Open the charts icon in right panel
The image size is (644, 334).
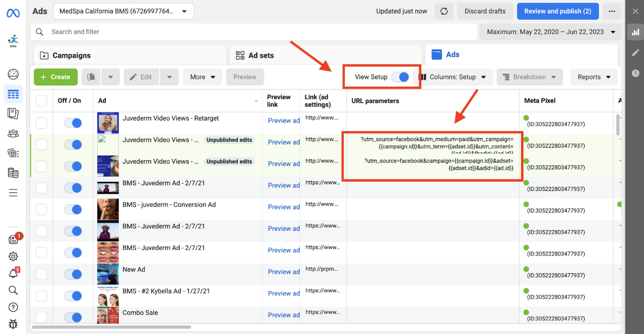(x=635, y=32)
